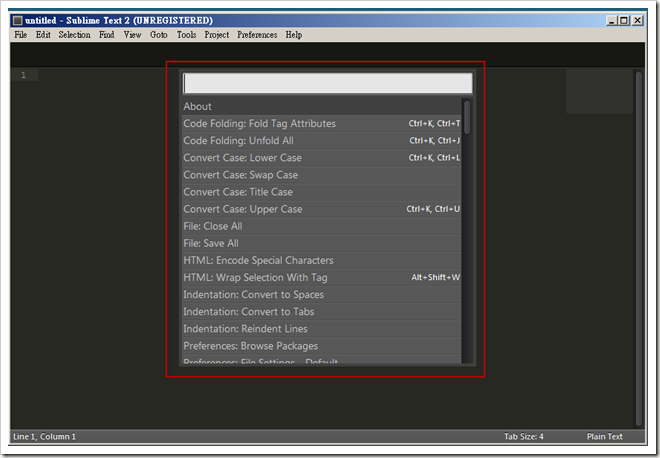Open the Tab Size: 4 selector
Screen dimensions: 660x458
coord(524,437)
